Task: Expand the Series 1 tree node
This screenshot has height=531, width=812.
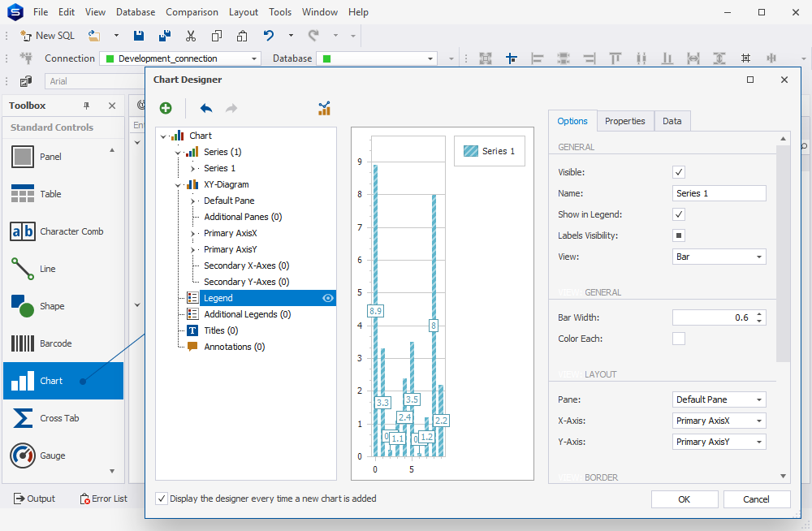Action: point(192,168)
